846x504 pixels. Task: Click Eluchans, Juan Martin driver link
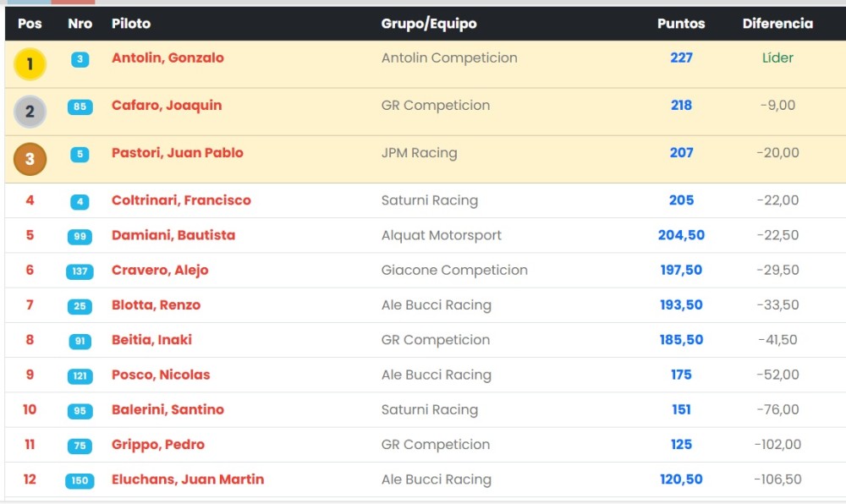pos(188,479)
